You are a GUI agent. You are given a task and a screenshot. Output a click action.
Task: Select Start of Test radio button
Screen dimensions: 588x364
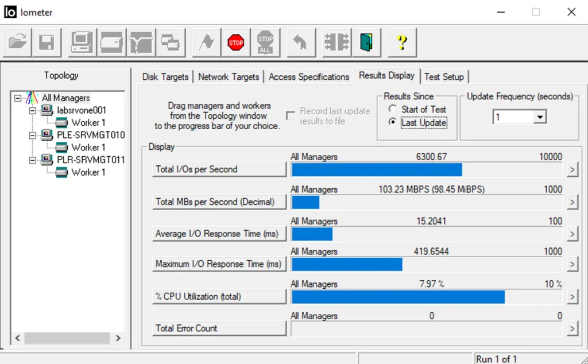coord(392,109)
